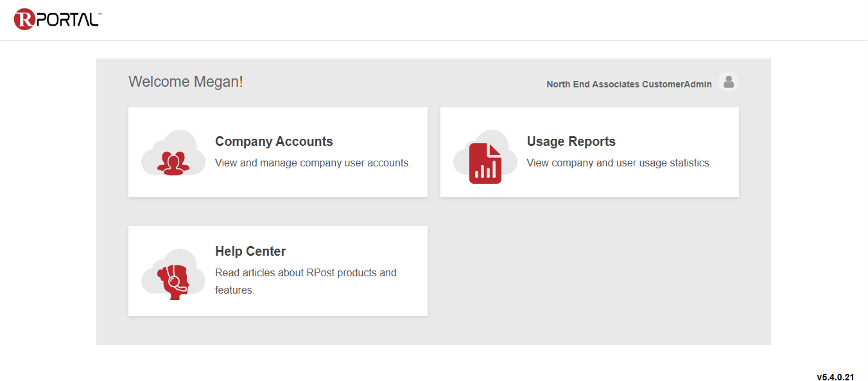This screenshot has height=381, width=868.
Task: Select the Company Accounts card tile
Action: pyautogui.click(x=277, y=183)
